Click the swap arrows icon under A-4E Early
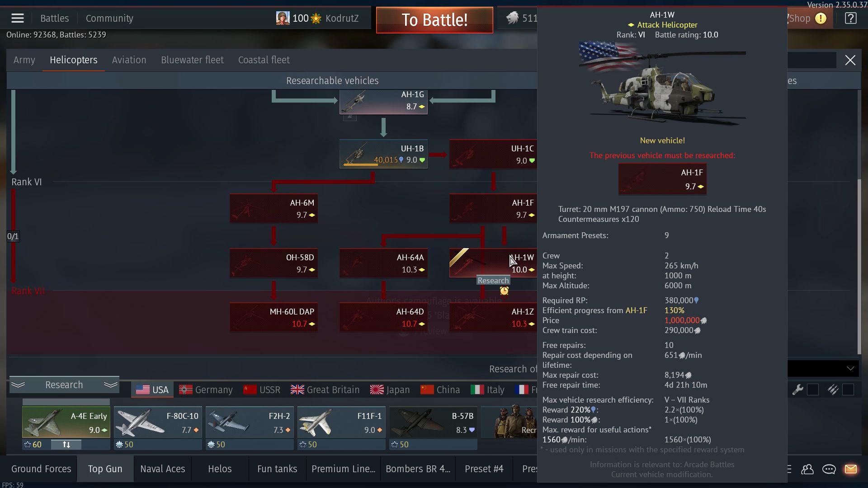 [66, 445]
